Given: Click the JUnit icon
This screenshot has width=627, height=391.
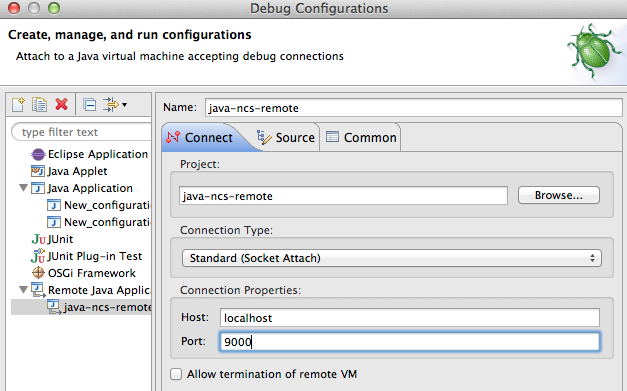Looking at the screenshot, I should tap(38, 239).
